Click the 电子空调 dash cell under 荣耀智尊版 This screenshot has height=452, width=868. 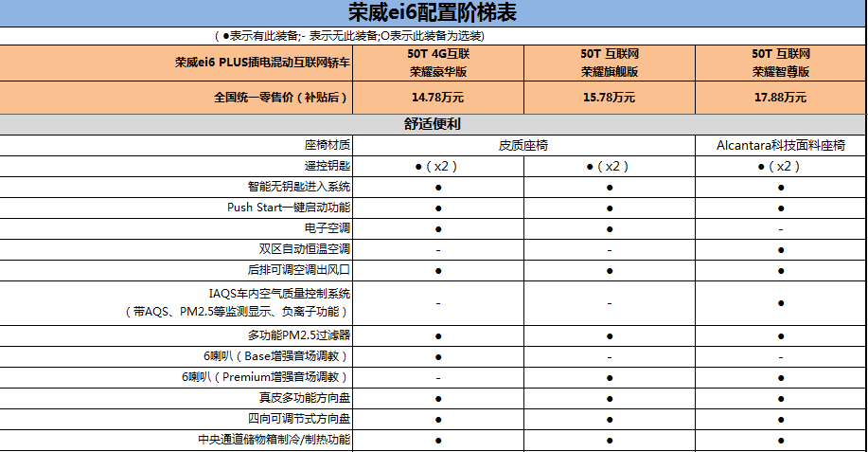click(781, 228)
